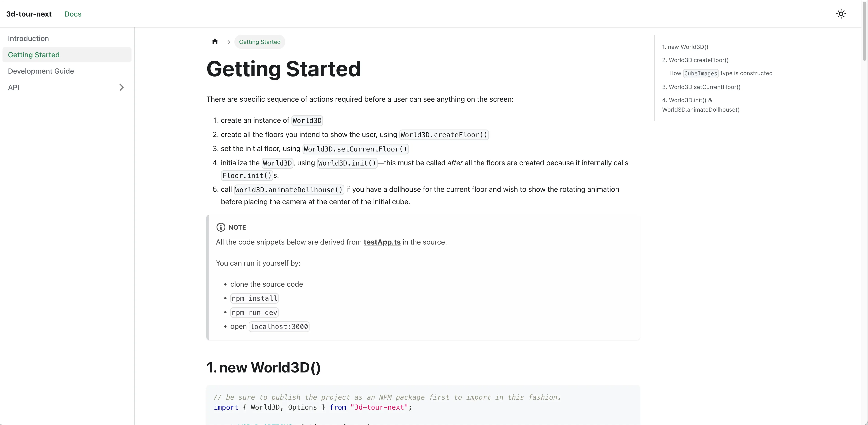Open the Getting Started sidebar item

(34, 55)
